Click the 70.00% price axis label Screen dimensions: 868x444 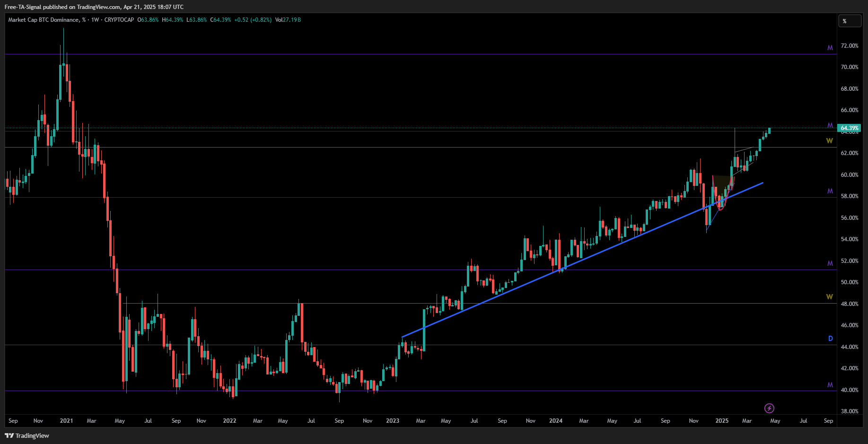click(849, 67)
